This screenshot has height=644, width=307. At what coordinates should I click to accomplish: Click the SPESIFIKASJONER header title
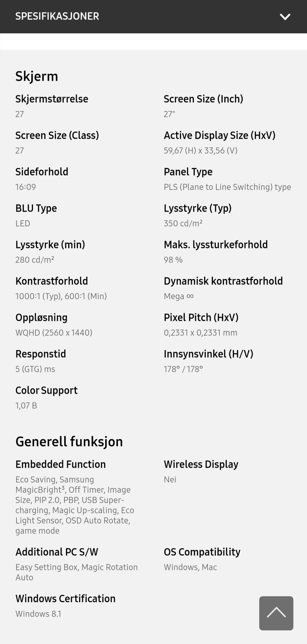click(x=57, y=16)
